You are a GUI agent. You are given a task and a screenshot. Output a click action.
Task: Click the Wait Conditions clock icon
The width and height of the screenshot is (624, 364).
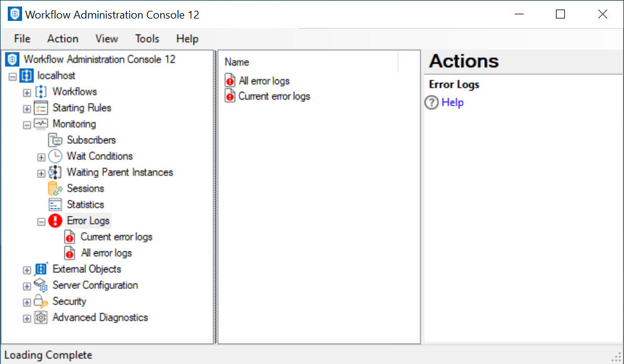(56, 156)
